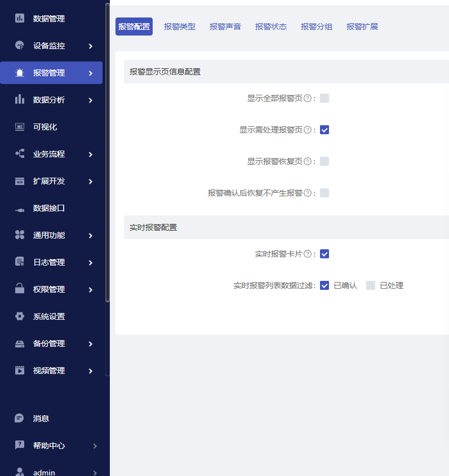Click the 通用功能 four-dots icon
Viewport: 449px width, 476px height.
[x=20, y=235]
